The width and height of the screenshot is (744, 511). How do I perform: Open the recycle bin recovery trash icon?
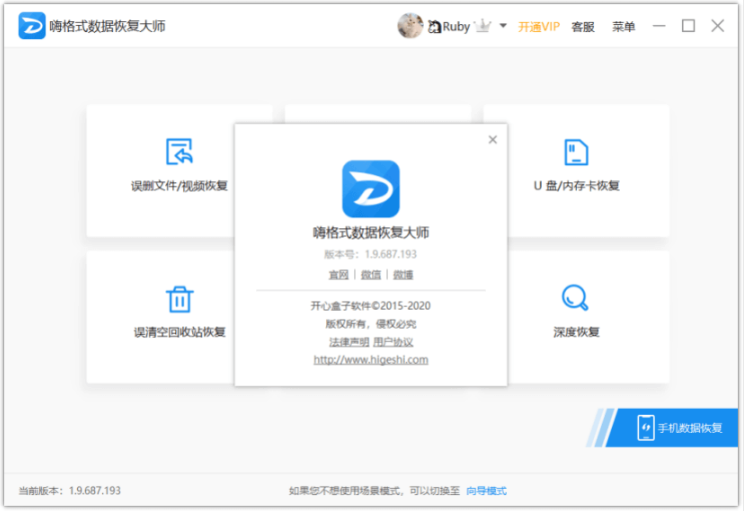(179, 299)
